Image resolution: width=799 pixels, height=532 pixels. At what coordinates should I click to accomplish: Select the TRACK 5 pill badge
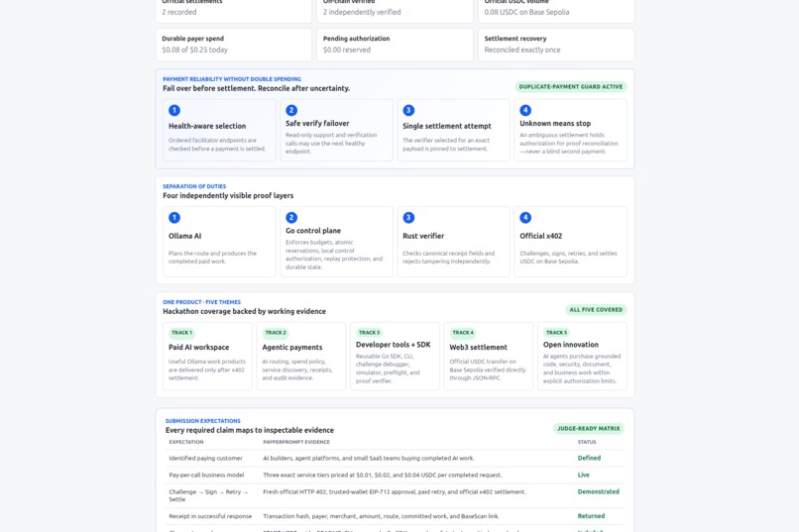(x=556, y=333)
